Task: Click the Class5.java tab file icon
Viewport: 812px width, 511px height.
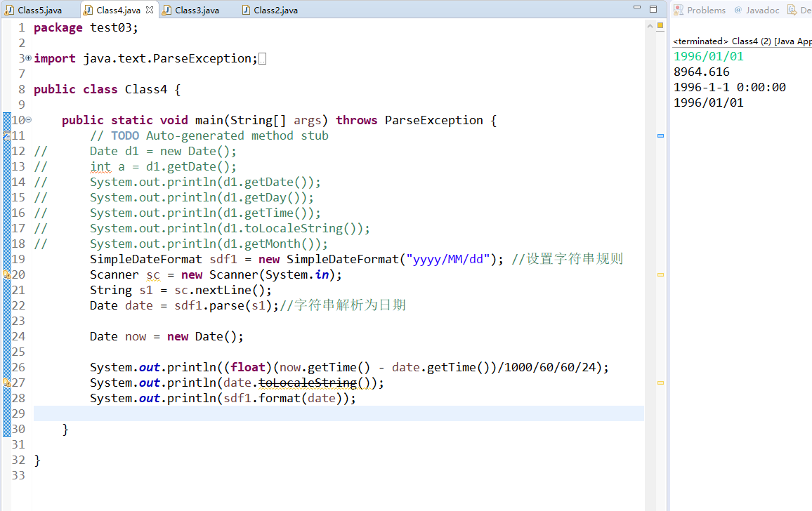Action: pyautogui.click(x=9, y=10)
